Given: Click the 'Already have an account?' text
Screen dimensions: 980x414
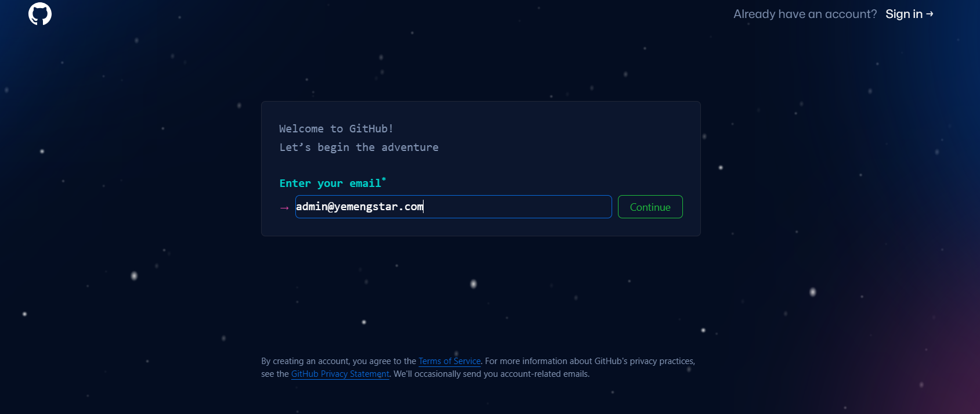Looking at the screenshot, I should coord(805,14).
